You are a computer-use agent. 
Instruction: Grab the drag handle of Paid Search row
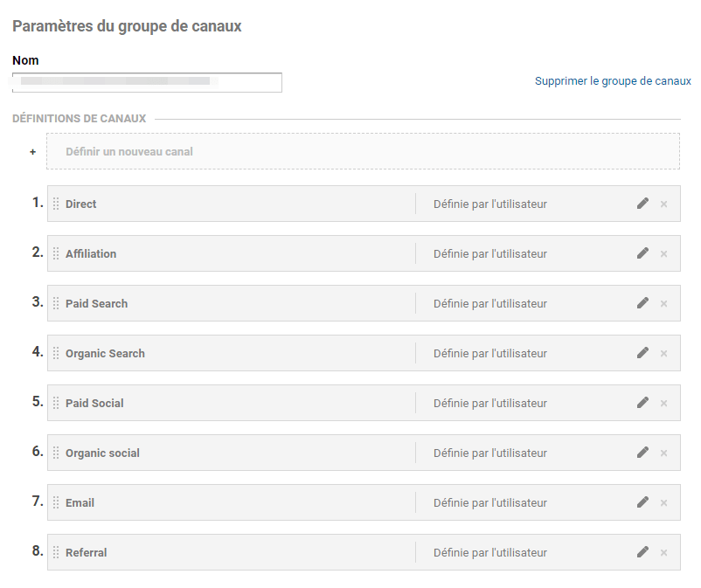click(x=56, y=303)
